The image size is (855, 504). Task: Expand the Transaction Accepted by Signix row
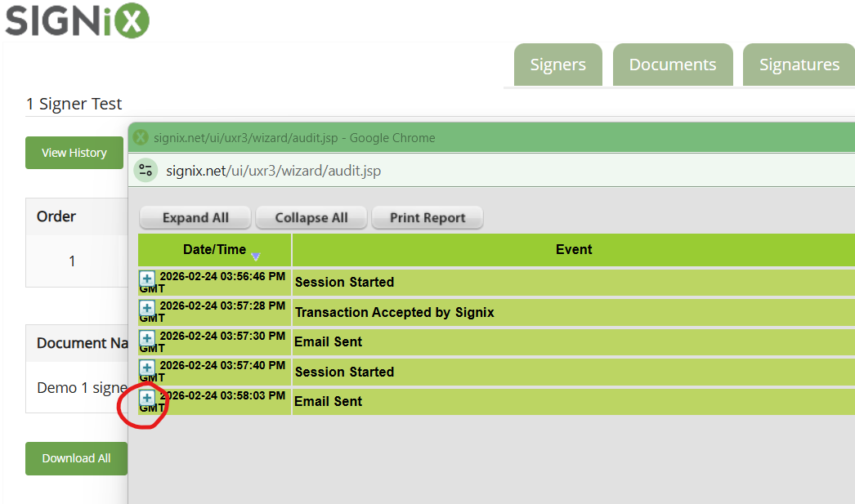(147, 308)
